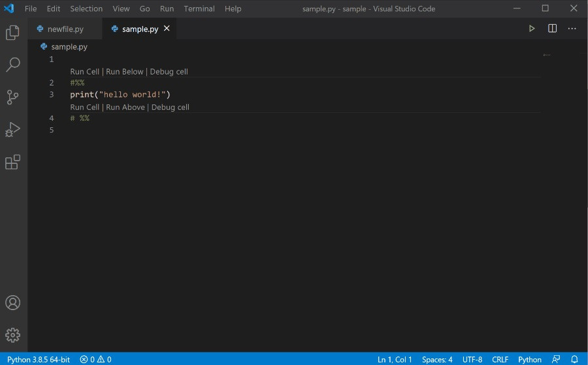This screenshot has width=588, height=365.
Task: Open the Extensions view
Action: click(x=12, y=162)
